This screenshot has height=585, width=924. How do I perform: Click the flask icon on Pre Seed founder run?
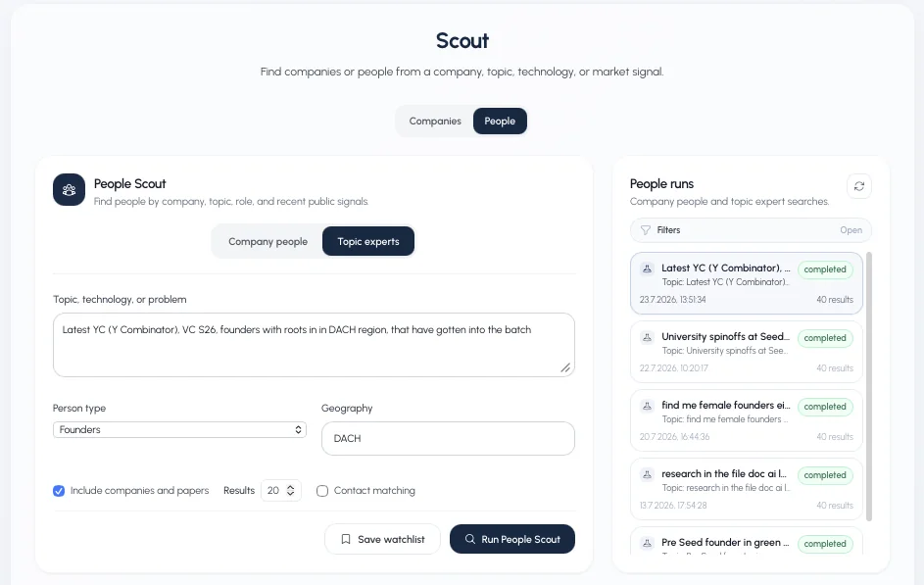point(647,543)
